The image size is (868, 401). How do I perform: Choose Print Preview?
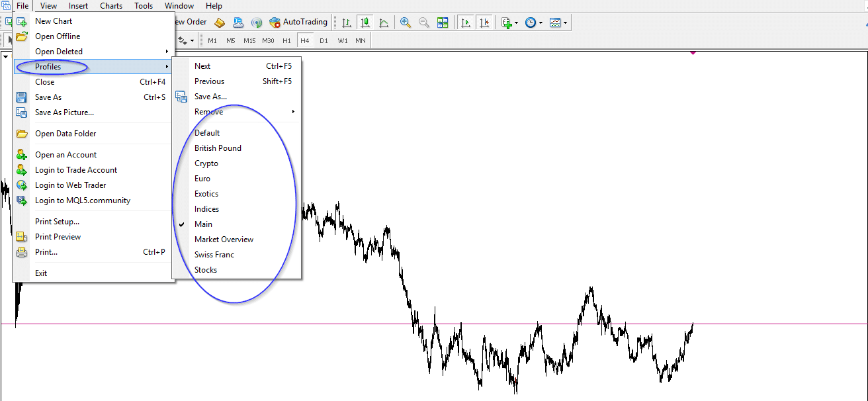93,237
